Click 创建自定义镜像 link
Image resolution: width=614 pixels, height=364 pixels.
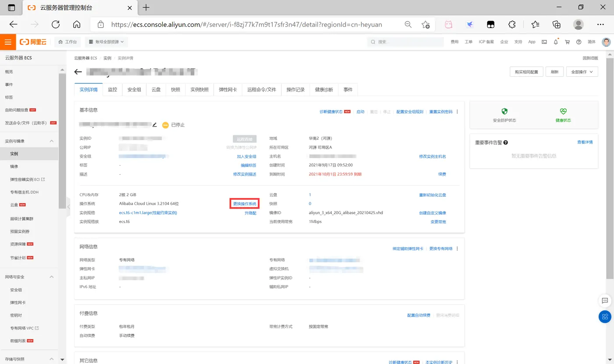tap(432, 213)
